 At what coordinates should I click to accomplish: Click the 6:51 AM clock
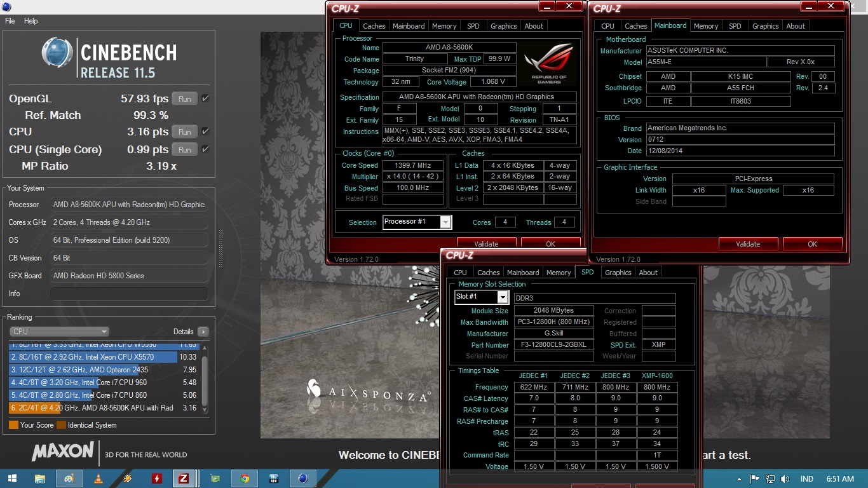click(x=840, y=479)
